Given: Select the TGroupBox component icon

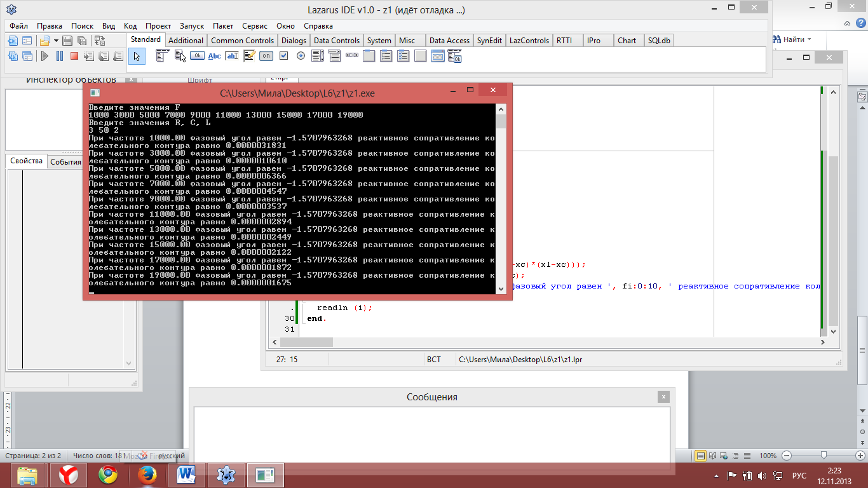Looking at the screenshot, I should coord(369,56).
